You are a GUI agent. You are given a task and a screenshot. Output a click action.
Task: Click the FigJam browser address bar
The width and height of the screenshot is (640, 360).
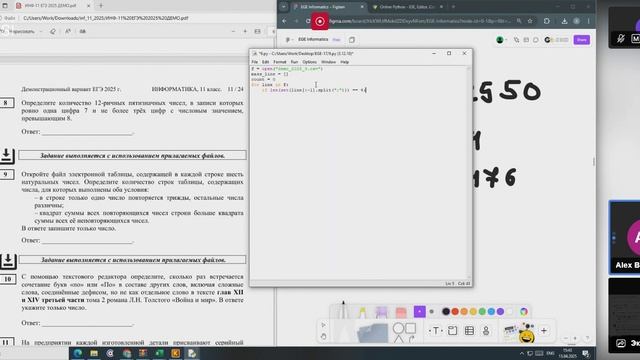(420, 21)
